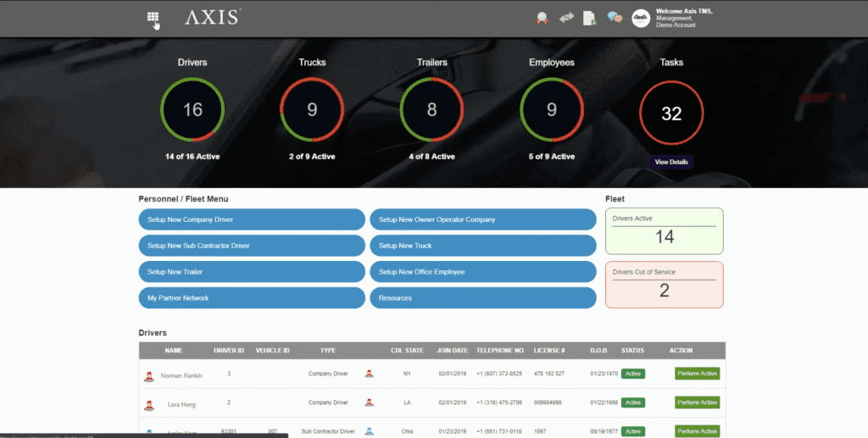Image resolution: width=868 pixels, height=438 pixels.
Task: Open the Tasks count circle showing 32
Action: [671, 113]
